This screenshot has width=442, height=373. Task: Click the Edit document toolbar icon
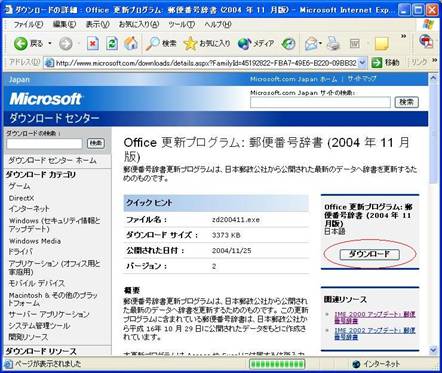[355, 44]
